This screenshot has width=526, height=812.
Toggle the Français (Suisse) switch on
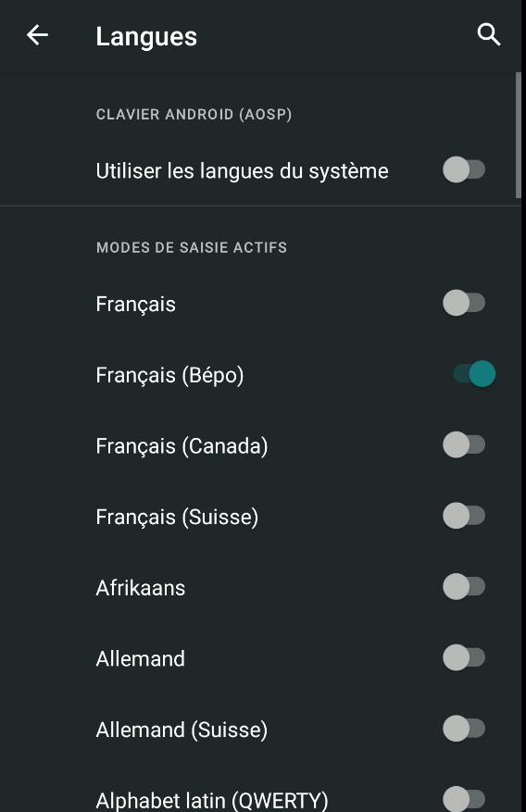[x=464, y=516]
